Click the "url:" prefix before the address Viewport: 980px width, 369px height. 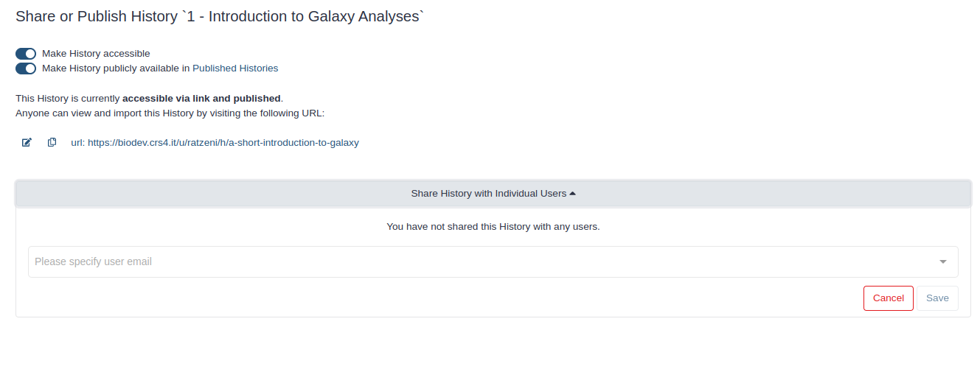click(77, 143)
